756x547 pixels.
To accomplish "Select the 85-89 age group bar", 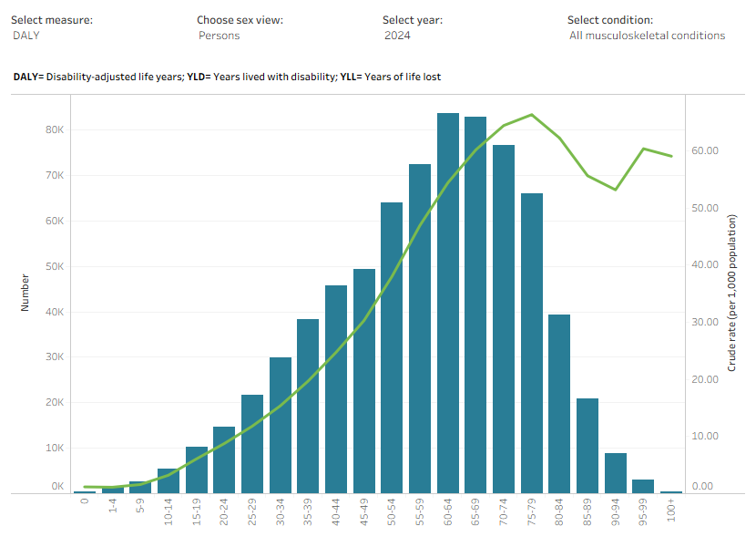I will click(x=587, y=446).
